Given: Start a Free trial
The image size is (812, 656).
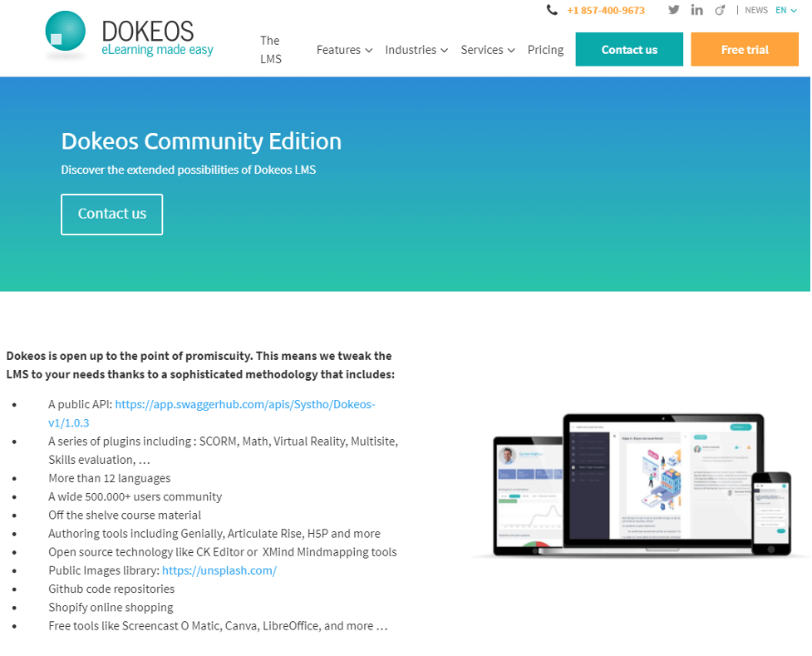Looking at the screenshot, I should click(744, 49).
